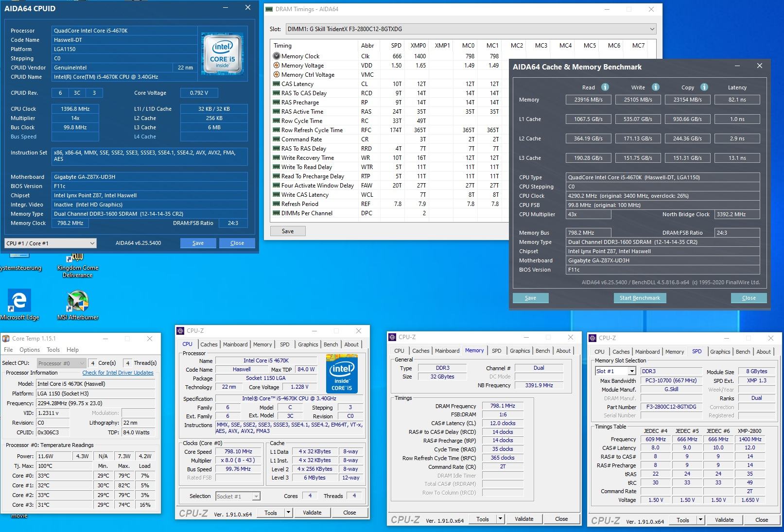Click Validate in CPU-Z Memory window
784x532 pixels.
coord(524,519)
